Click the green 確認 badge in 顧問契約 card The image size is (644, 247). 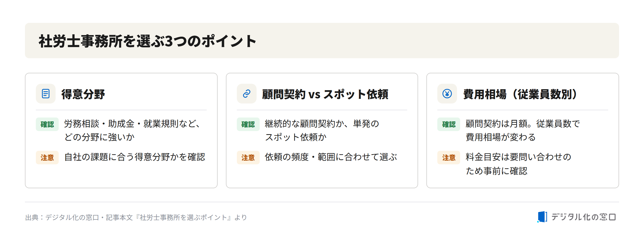point(248,124)
